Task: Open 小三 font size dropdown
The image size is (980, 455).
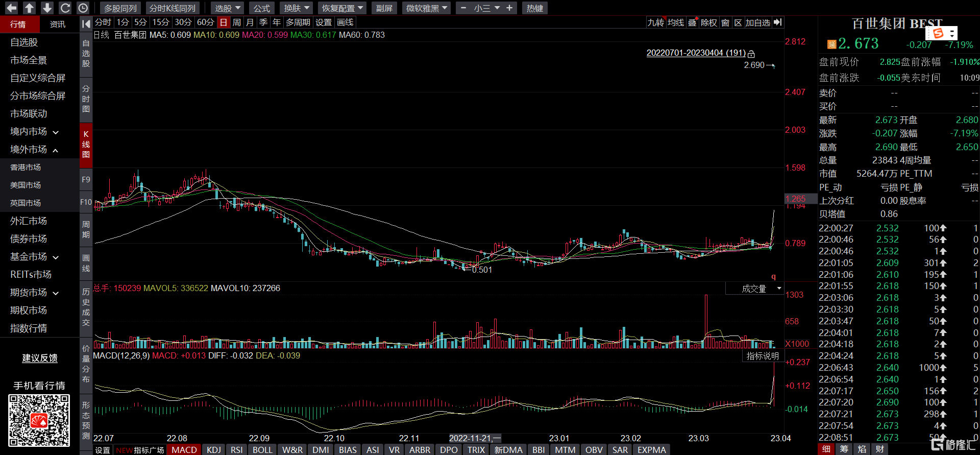Action: (x=486, y=8)
